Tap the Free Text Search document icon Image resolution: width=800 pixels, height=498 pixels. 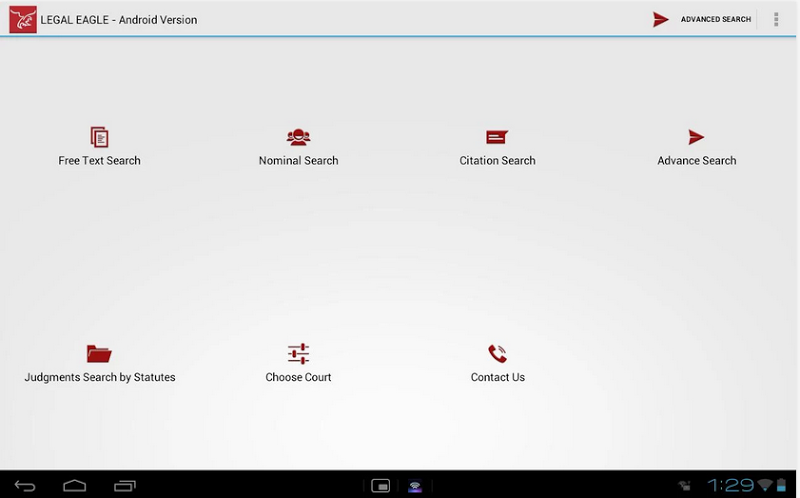tap(99, 137)
